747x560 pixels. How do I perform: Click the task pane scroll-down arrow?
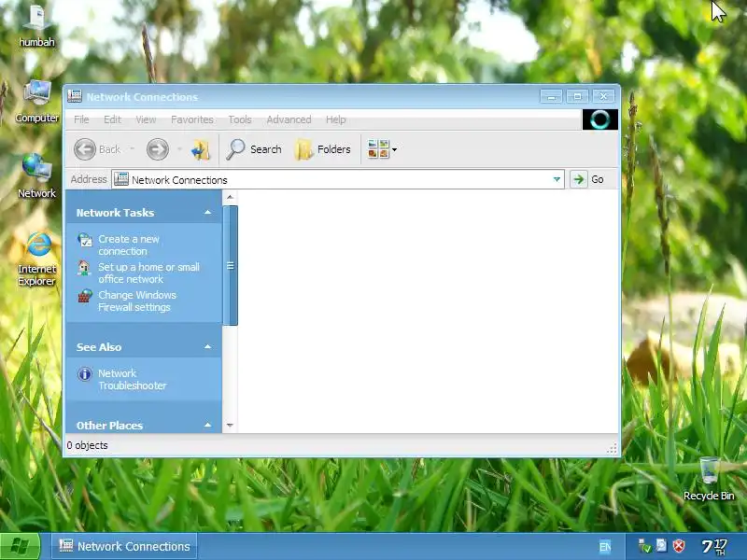pos(230,426)
